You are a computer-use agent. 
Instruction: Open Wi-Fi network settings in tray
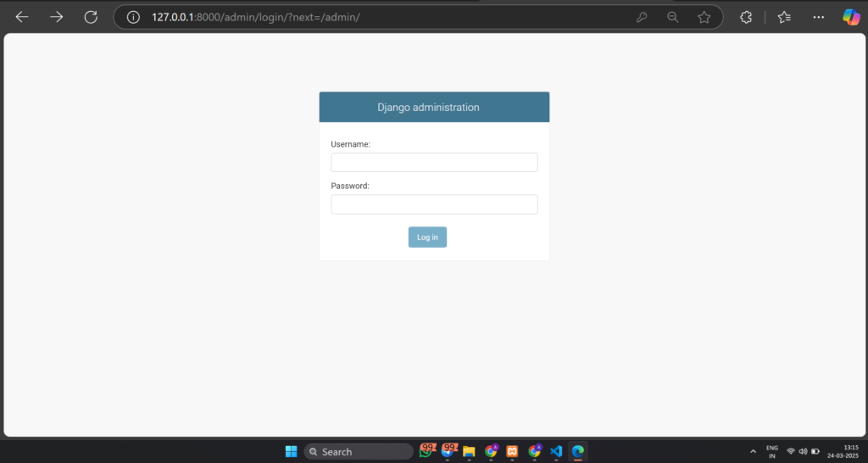[791, 451]
